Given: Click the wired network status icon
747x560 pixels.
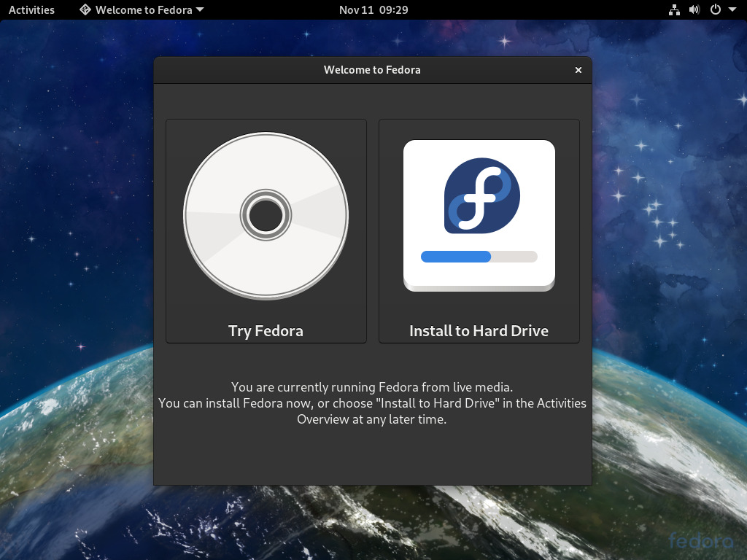Looking at the screenshot, I should coord(674,9).
